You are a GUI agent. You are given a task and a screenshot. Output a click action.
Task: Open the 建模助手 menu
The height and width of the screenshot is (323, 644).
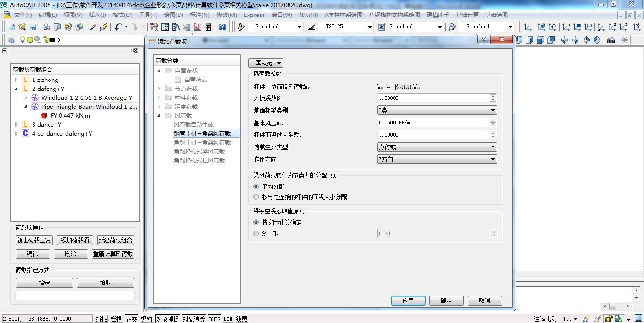[438, 15]
